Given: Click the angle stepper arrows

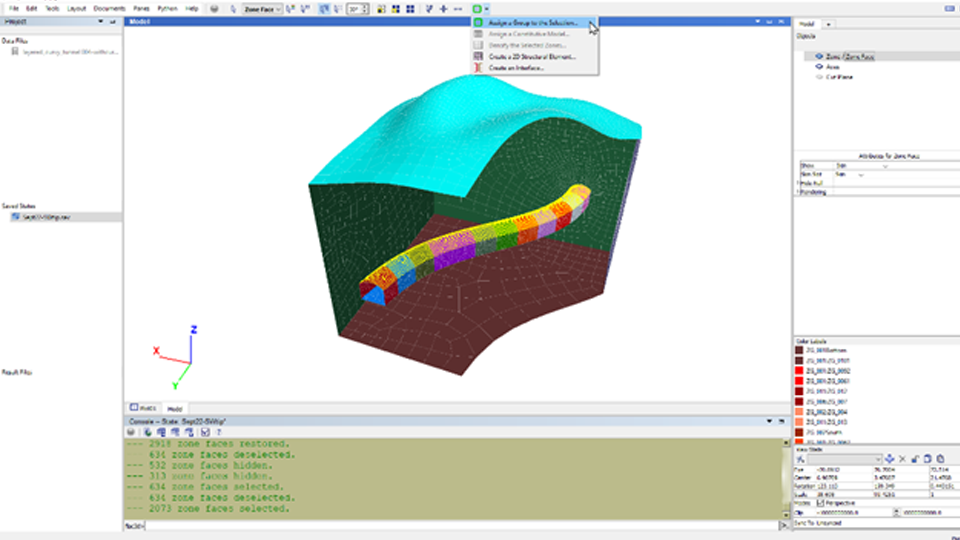Looking at the screenshot, I should point(366,9).
